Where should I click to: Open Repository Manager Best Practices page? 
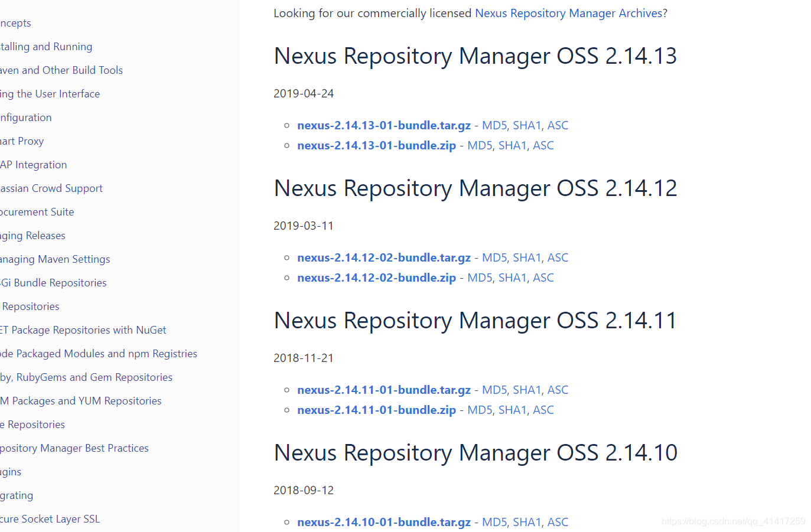pyautogui.click(x=74, y=448)
